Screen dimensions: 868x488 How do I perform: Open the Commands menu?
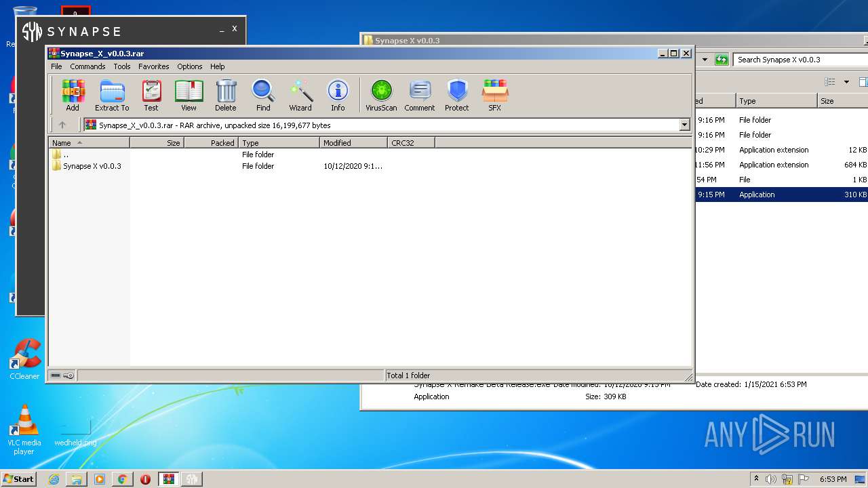(87, 66)
